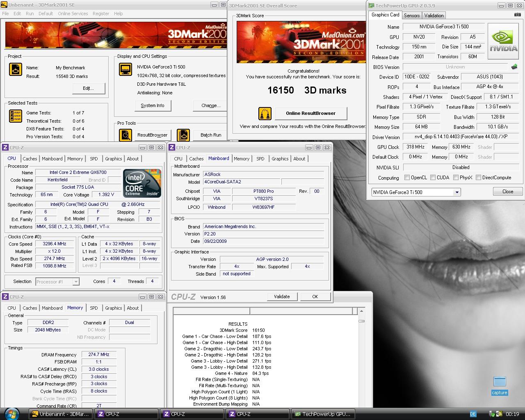Click the Core Speed 3296.4 MHz value
Screen dimensions: 525x420
coord(55,244)
